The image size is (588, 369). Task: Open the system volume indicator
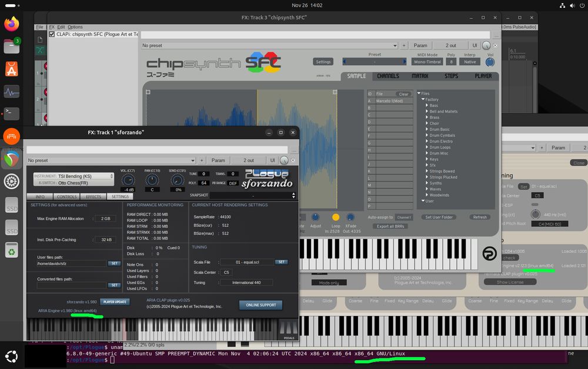point(572,5)
